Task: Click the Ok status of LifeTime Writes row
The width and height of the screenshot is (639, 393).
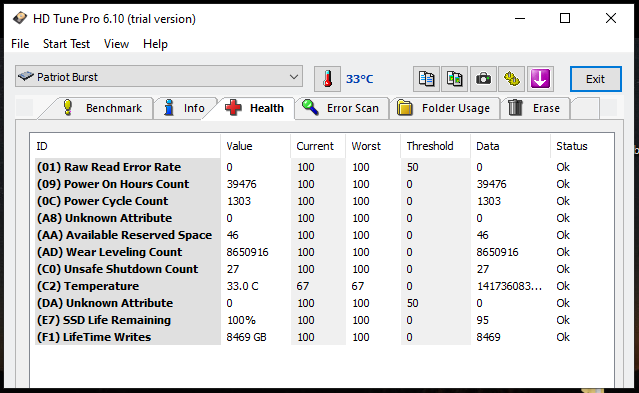Action: tap(563, 337)
